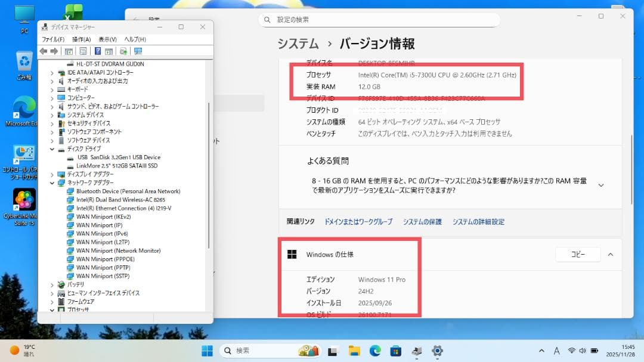Open the PC icon on the desktop
This screenshot has width=644, height=362.
click(x=23, y=13)
